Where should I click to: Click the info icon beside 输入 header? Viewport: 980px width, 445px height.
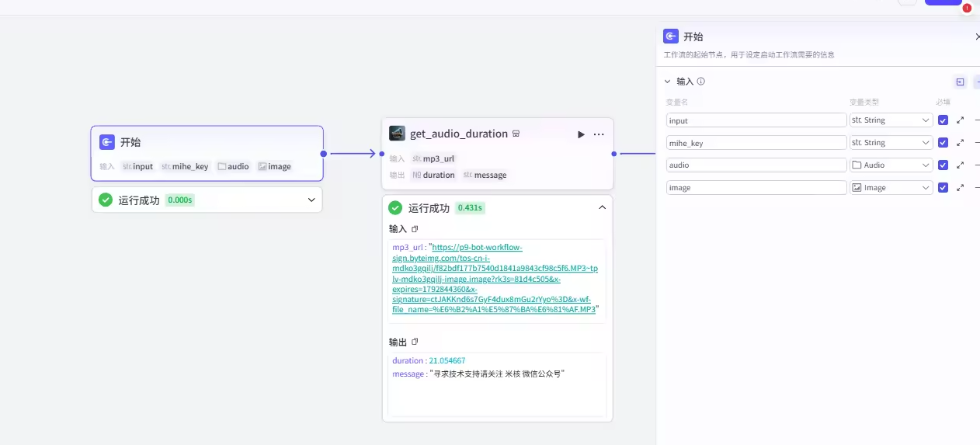point(701,82)
